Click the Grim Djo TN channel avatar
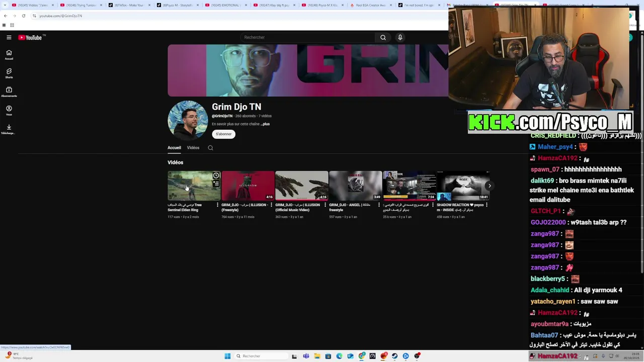Viewport: 644px width, 362px height. click(x=188, y=120)
